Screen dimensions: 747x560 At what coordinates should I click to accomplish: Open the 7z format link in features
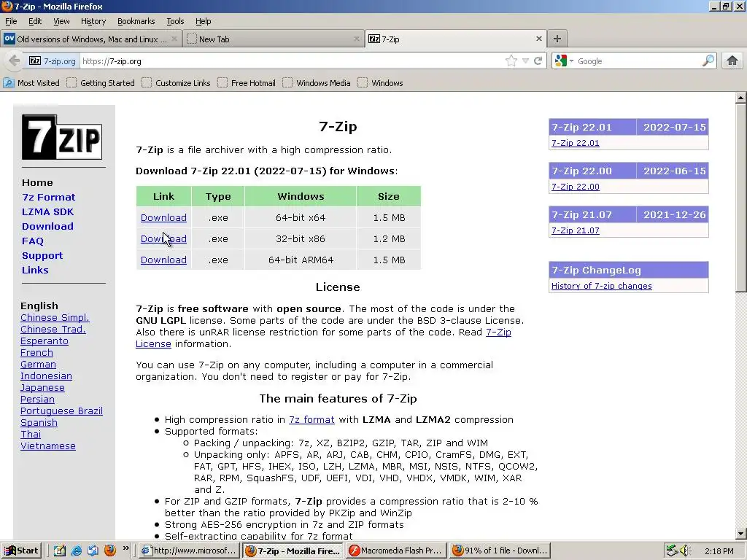[x=311, y=419]
